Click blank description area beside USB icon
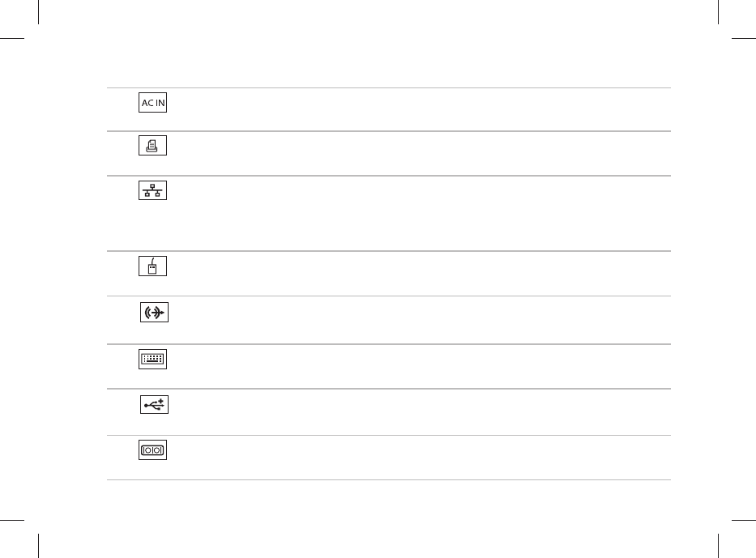The image size is (756, 558). (x=420, y=412)
